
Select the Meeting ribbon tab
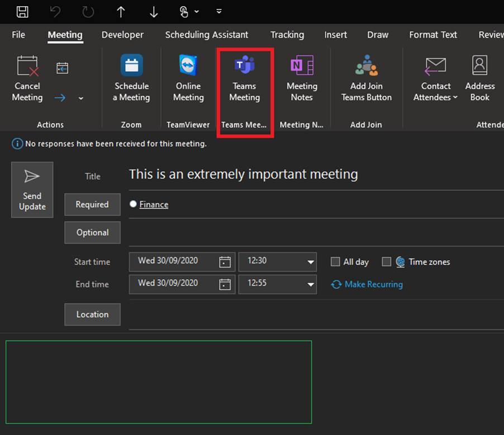[x=65, y=35]
